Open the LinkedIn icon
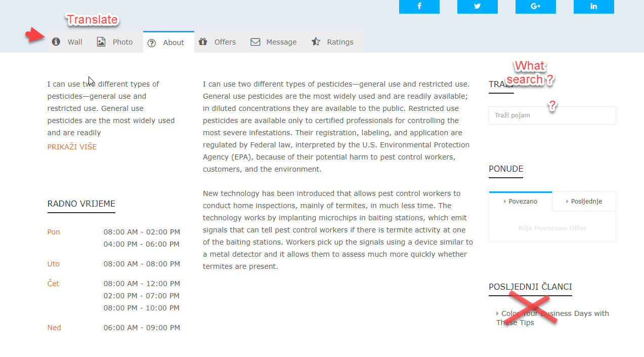644x357 pixels. click(593, 7)
